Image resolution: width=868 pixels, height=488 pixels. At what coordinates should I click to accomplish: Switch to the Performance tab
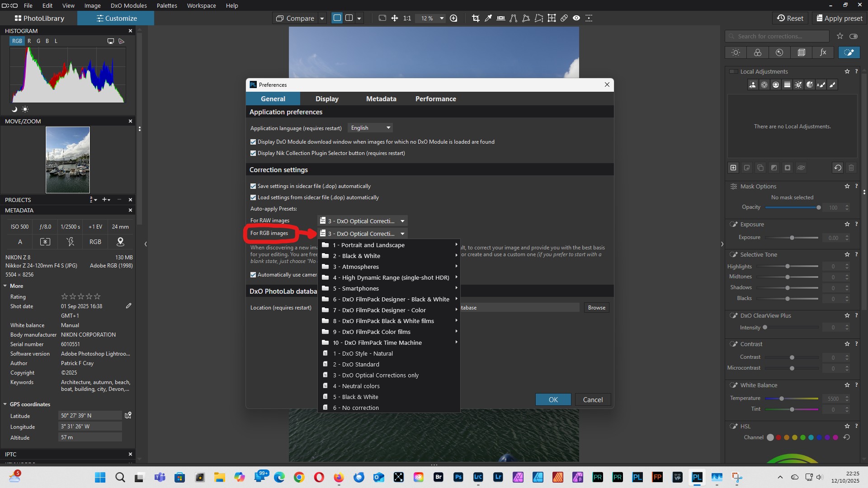(x=435, y=99)
